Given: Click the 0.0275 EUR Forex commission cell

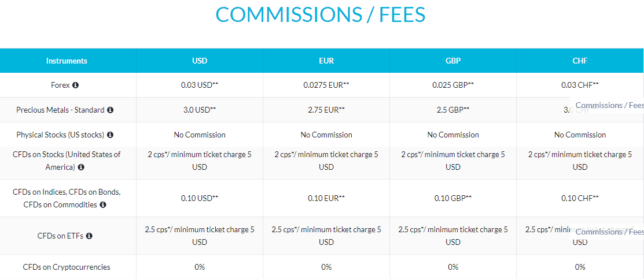Looking at the screenshot, I should point(326,85).
